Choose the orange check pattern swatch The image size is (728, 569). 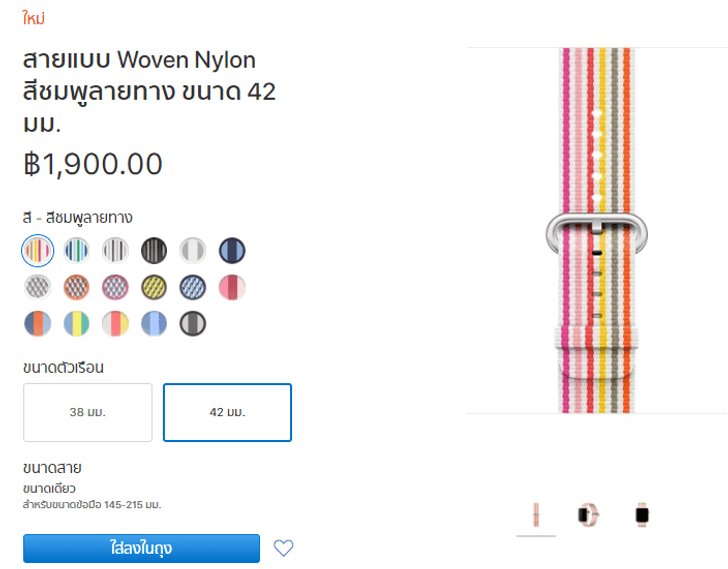tap(76, 287)
